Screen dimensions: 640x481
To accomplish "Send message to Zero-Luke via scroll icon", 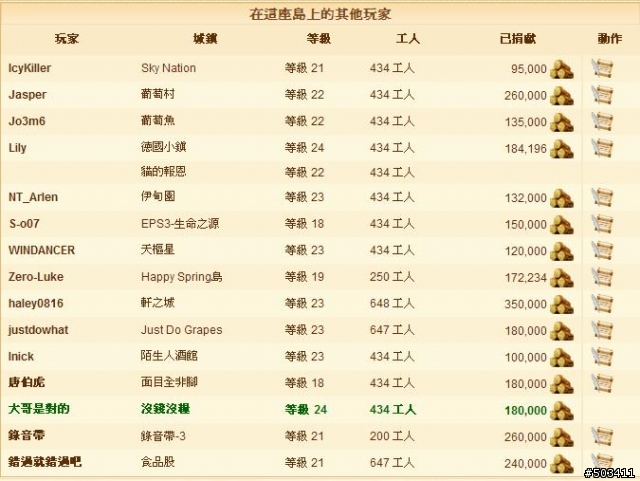I will click(602, 277).
